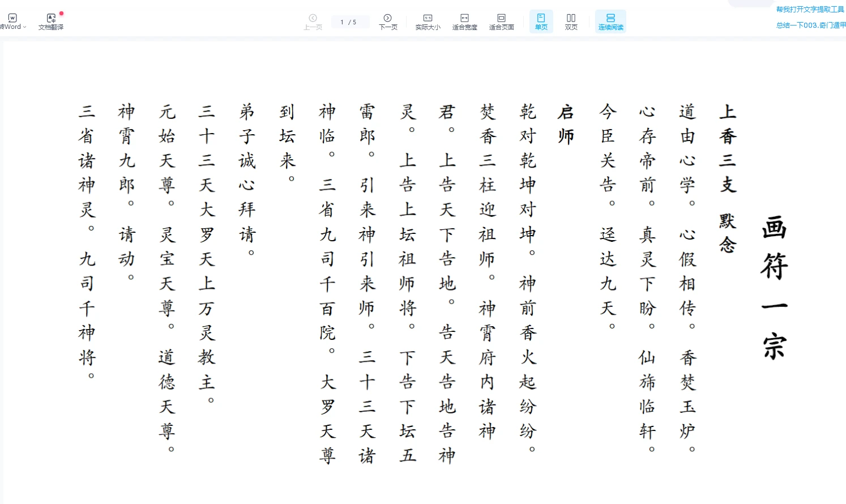This screenshot has height=504, width=846.
Task: Click the phrase 三十三天大罗天上万灵教主
Action: [207, 246]
